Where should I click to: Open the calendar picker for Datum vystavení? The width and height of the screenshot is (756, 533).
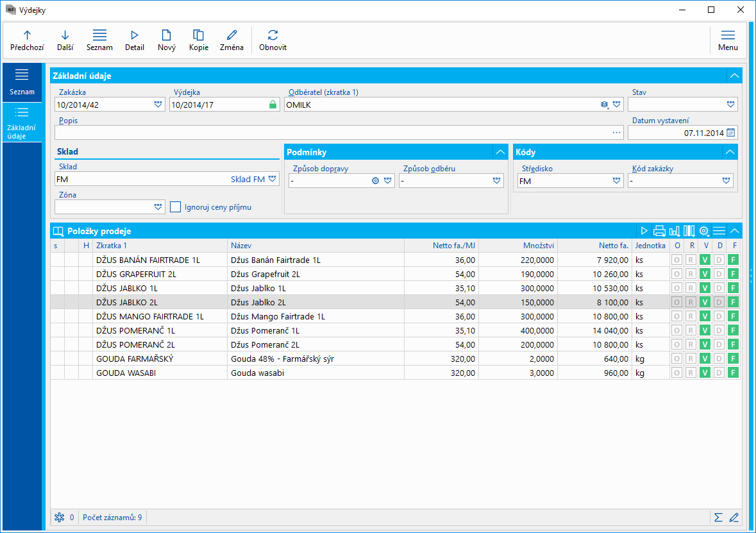[x=730, y=133]
